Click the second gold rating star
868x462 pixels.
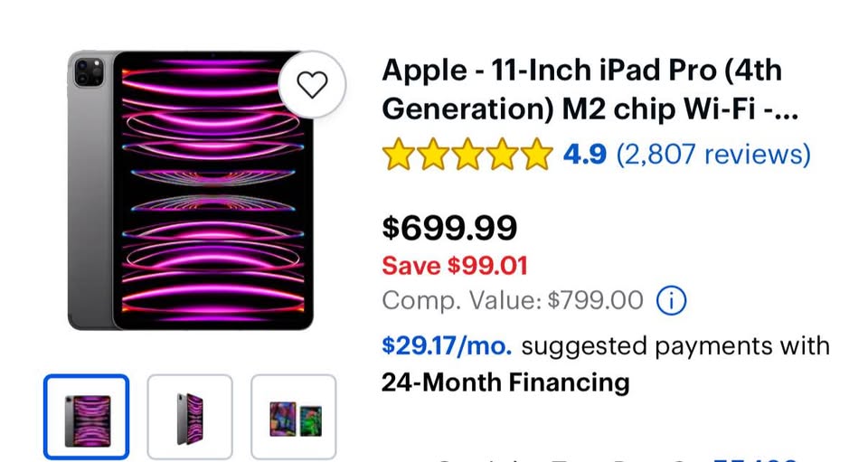pos(432,155)
